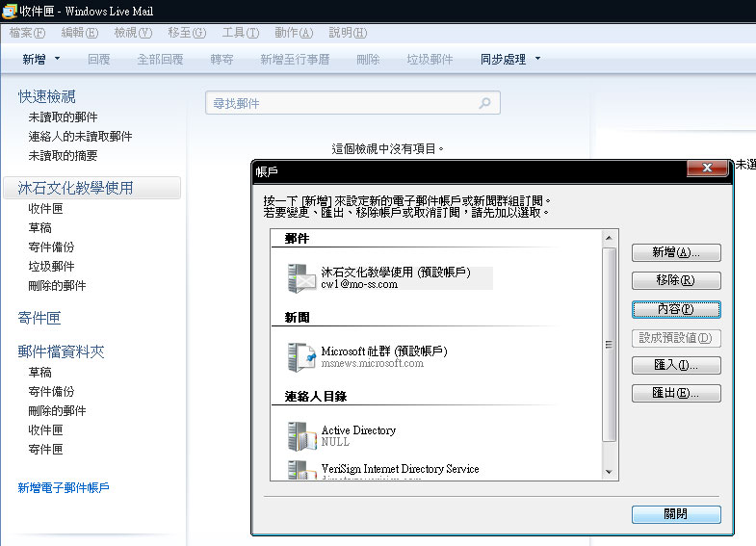Select 未讀取的郵件 in quick views
Image resolution: width=756 pixels, height=546 pixels.
[63, 117]
